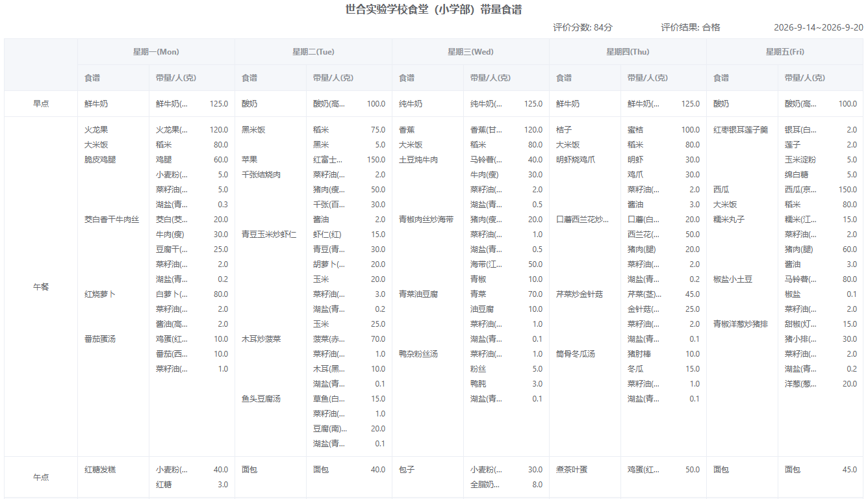The height and width of the screenshot is (499, 868).
Task: Select the 午餐 row label
Action: click(41, 287)
